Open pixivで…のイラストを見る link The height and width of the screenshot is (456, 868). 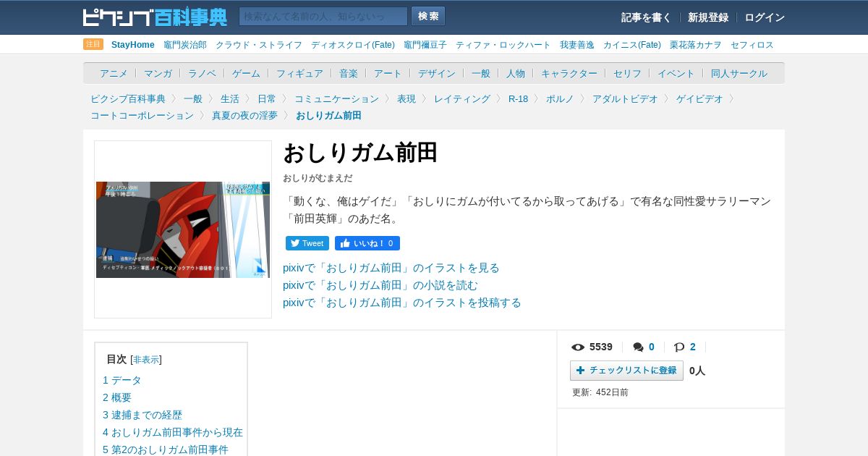[391, 268]
